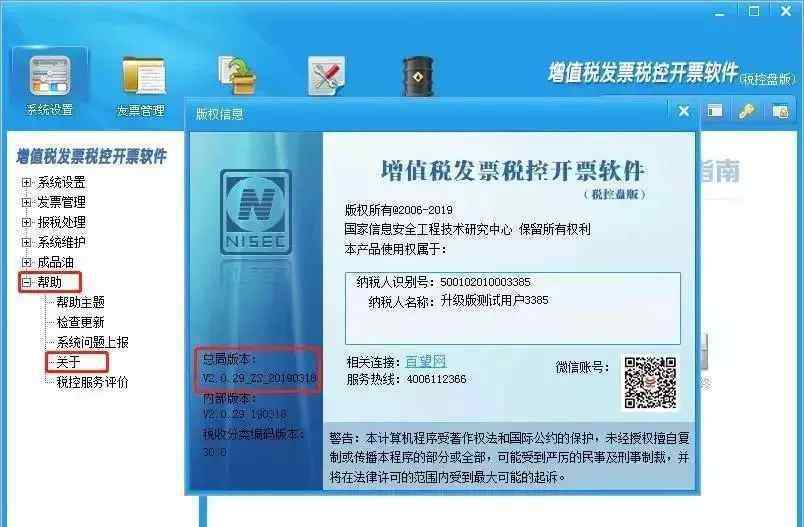Expand the 系统设置 tree node

[27, 183]
